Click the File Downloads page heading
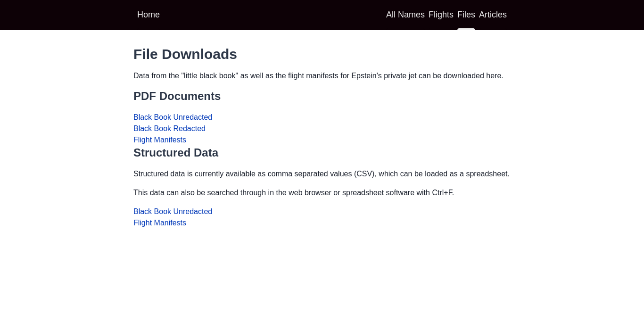Image resolution: width=644 pixels, height=314 pixels. (x=185, y=54)
